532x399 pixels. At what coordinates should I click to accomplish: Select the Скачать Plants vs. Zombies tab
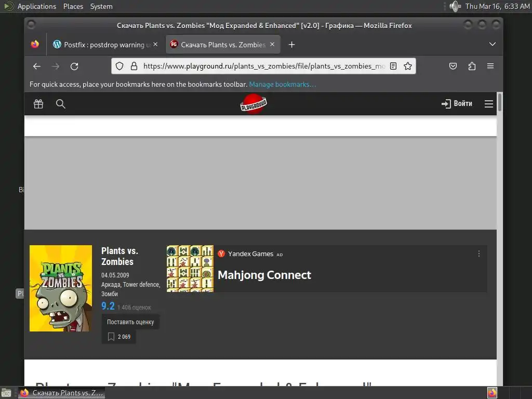[x=223, y=45]
